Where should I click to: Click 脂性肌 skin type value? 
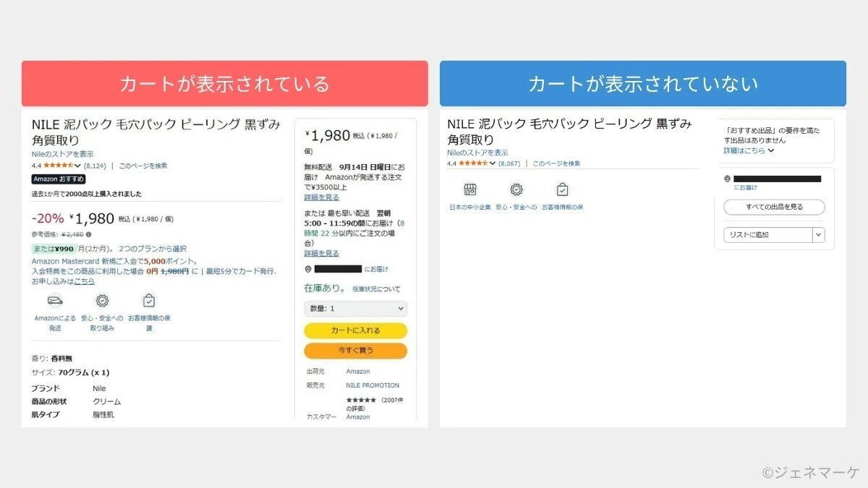pos(103,415)
